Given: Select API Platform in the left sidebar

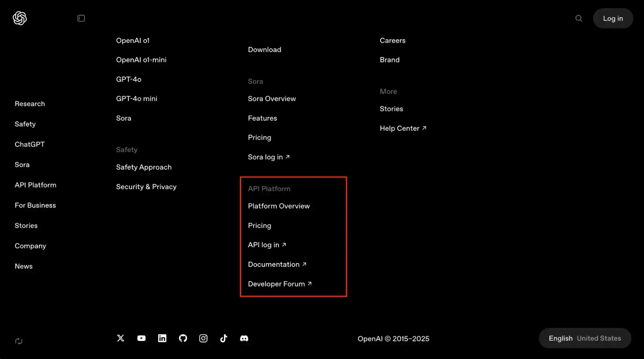Looking at the screenshot, I should click(x=35, y=185).
